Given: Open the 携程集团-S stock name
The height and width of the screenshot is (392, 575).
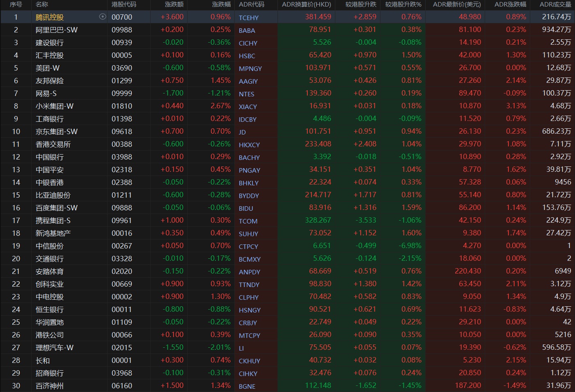Looking at the screenshot, I should tap(53, 221).
